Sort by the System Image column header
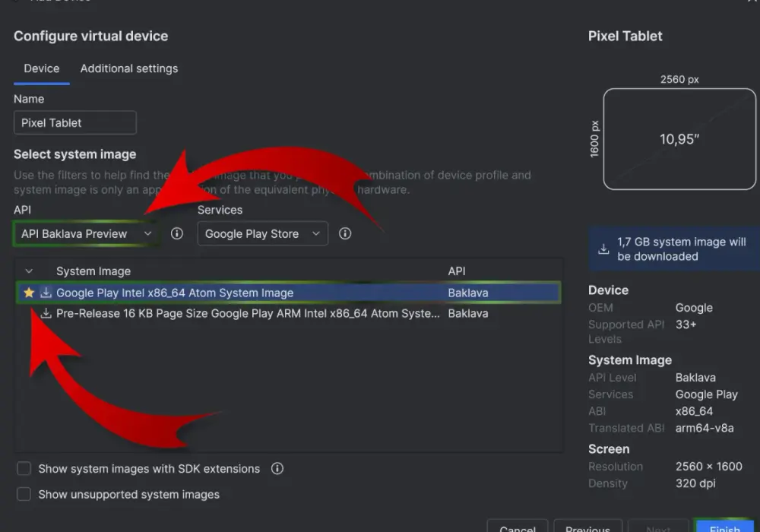This screenshot has width=760, height=532. pyautogui.click(x=93, y=271)
